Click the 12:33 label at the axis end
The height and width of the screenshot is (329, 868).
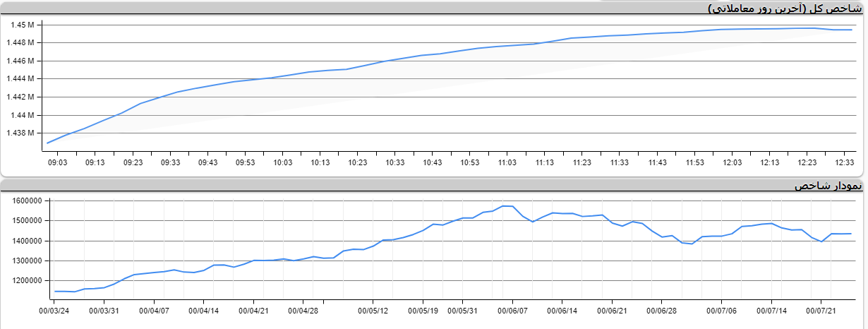[844, 162]
